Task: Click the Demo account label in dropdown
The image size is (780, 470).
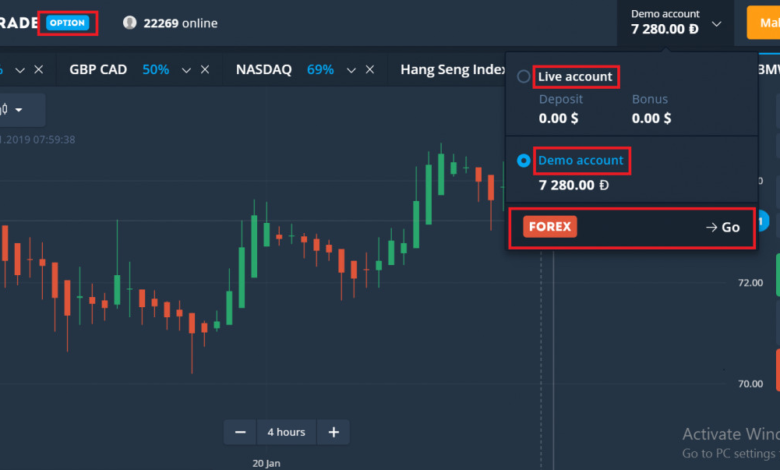Action: 581,160
